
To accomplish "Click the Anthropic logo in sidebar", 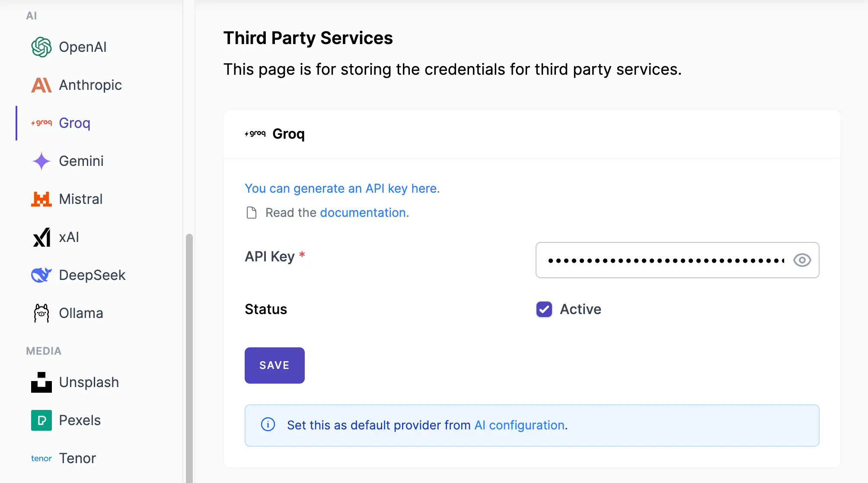I will (x=41, y=85).
